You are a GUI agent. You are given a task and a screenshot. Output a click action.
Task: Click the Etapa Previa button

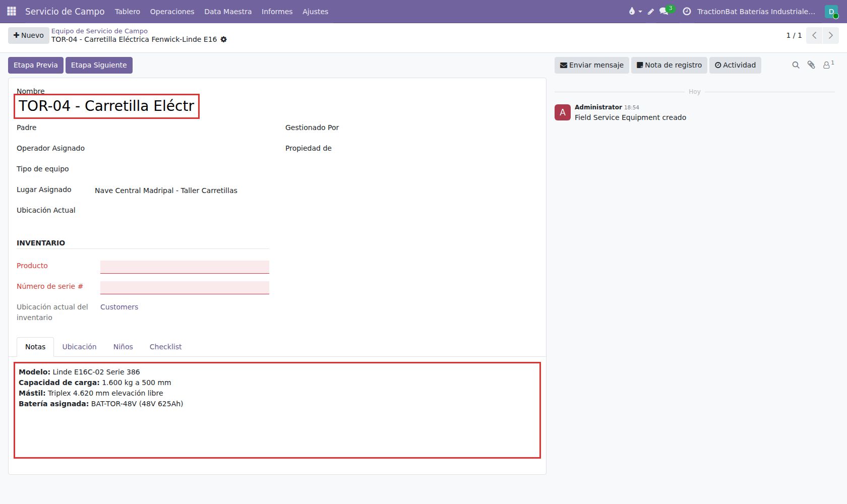click(x=36, y=65)
